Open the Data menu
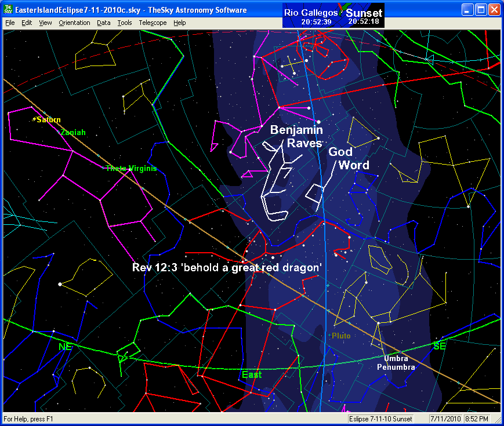 [x=104, y=23]
